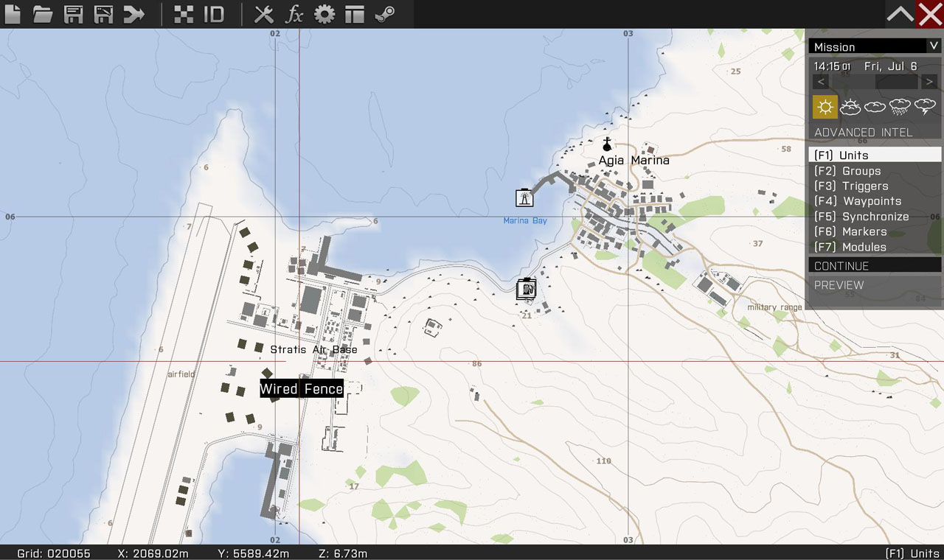Open the Advanced Intel settings
The width and height of the screenshot is (944, 560).
point(863,133)
